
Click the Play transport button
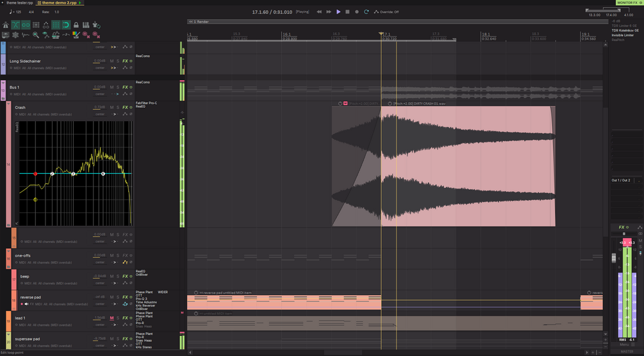click(x=338, y=12)
